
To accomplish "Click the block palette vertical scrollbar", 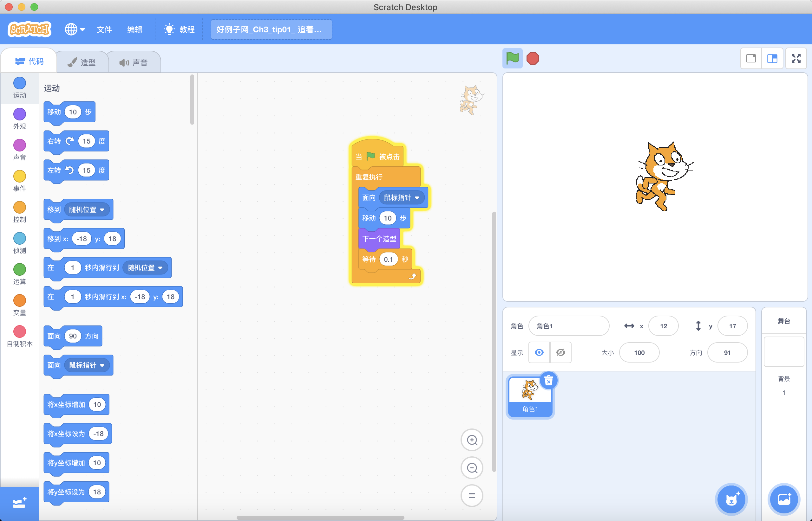I will [x=192, y=100].
